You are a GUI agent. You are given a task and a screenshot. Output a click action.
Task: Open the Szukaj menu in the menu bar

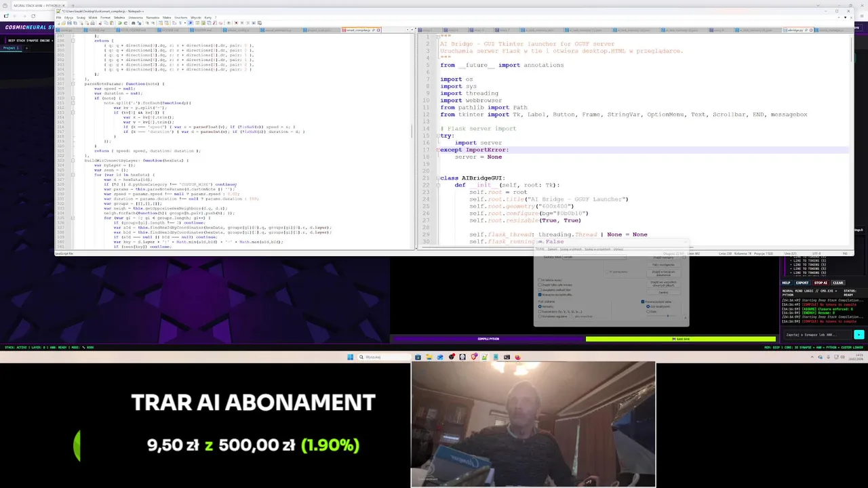pos(81,18)
